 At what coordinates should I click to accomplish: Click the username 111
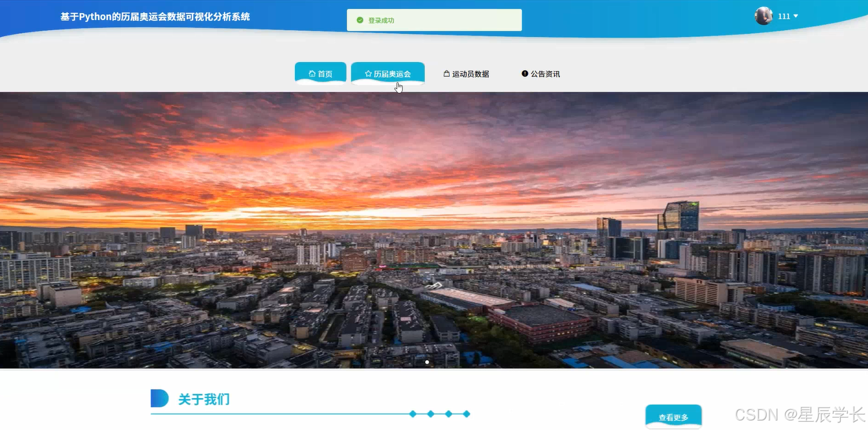tap(784, 17)
